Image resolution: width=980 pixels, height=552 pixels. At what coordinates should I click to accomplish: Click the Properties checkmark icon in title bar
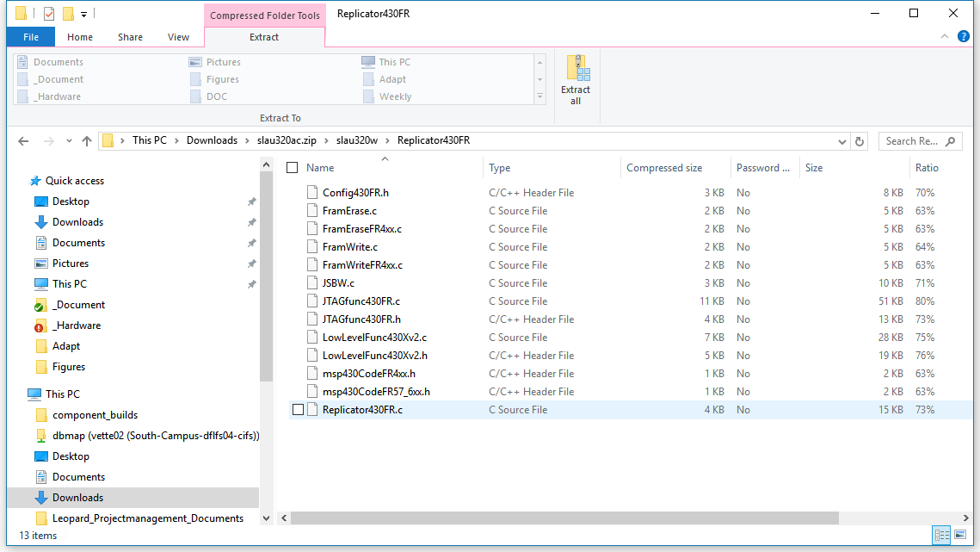point(49,13)
